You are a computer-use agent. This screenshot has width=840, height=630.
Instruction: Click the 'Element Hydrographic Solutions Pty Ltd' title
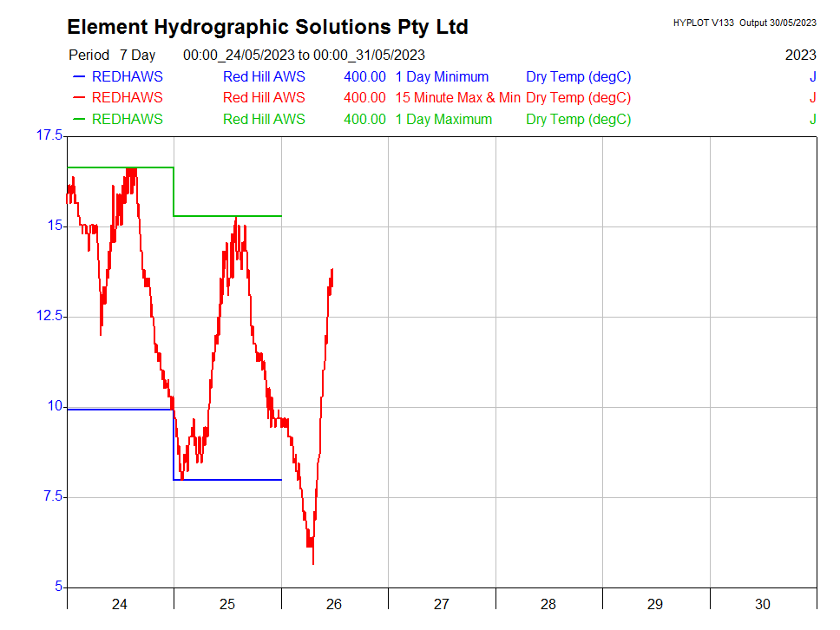point(267,27)
